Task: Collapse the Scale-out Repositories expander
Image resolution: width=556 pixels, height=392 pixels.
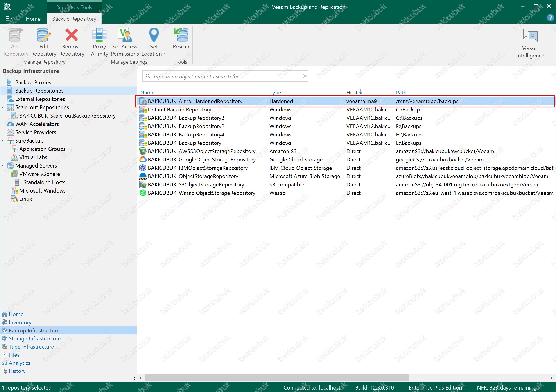Action: [x=3, y=107]
